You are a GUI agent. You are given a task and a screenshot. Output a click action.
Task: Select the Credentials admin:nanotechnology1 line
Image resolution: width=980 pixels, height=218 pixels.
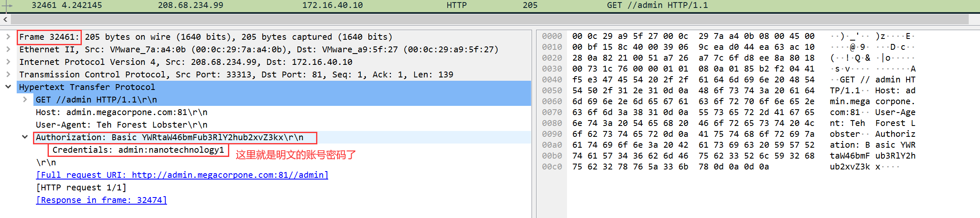pyautogui.click(x=138, y=150)
